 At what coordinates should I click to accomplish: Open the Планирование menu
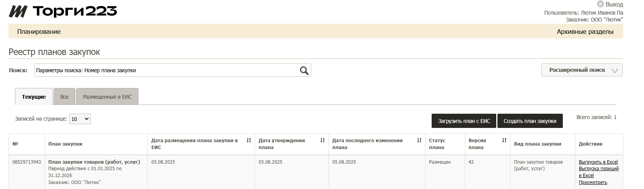[39, 31]
